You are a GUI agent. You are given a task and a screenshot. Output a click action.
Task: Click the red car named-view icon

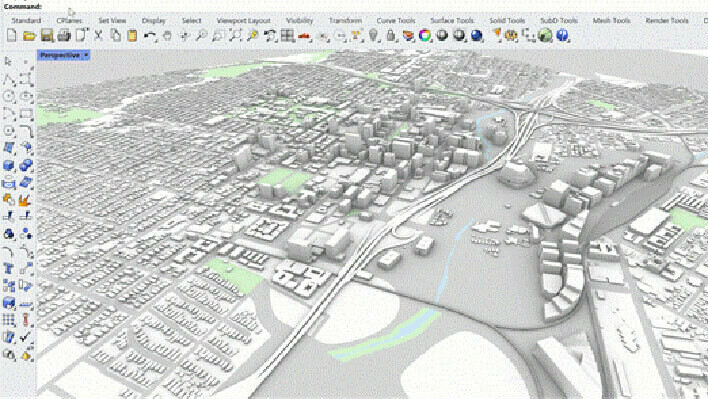tap(304, 36)
